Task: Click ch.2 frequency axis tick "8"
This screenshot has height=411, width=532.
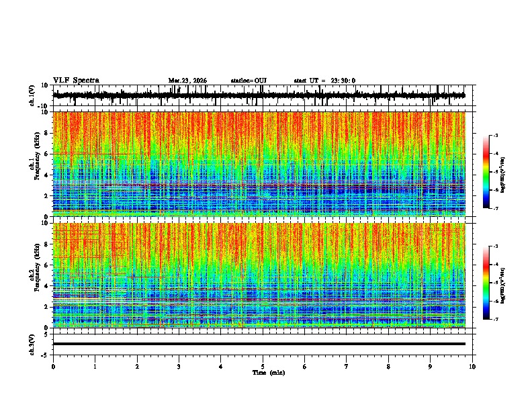Action: [48, 244]
